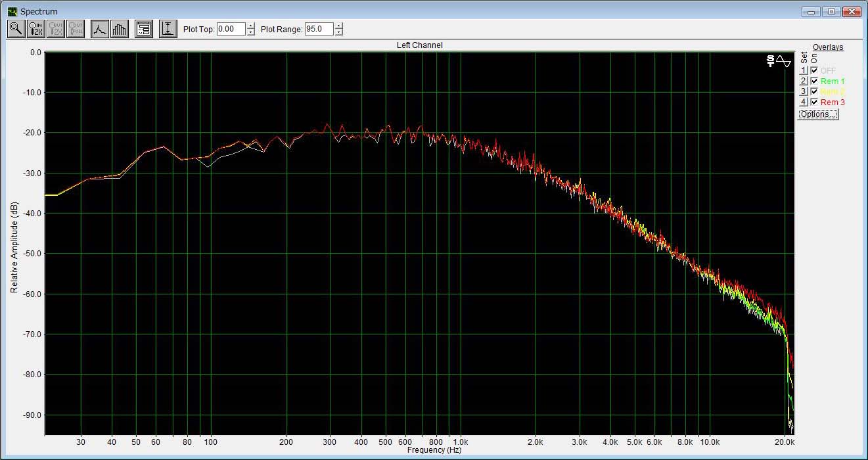Click the auto-scale vertical range icon

click(x=168, y=29)
